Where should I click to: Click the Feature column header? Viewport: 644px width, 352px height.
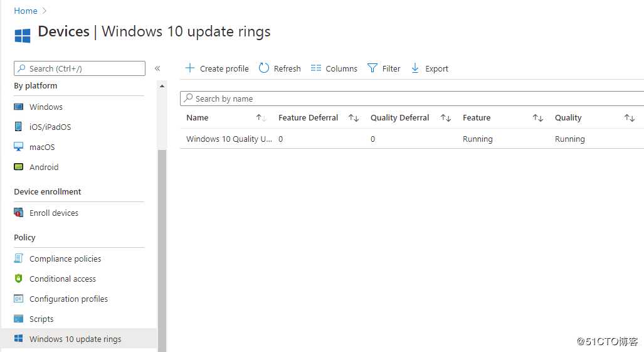pos(477,118)
